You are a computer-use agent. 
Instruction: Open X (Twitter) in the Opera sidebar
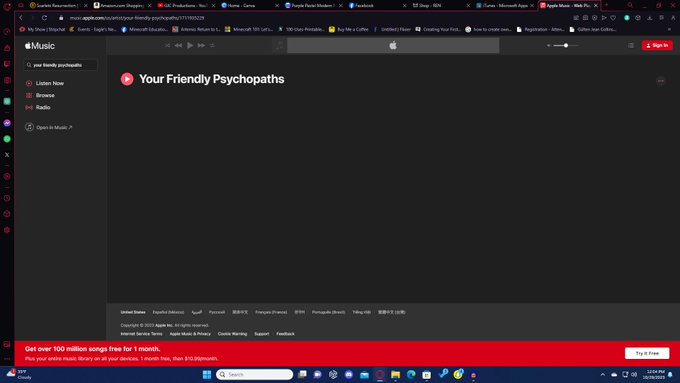pyautogui.click(x=7, y=154)
